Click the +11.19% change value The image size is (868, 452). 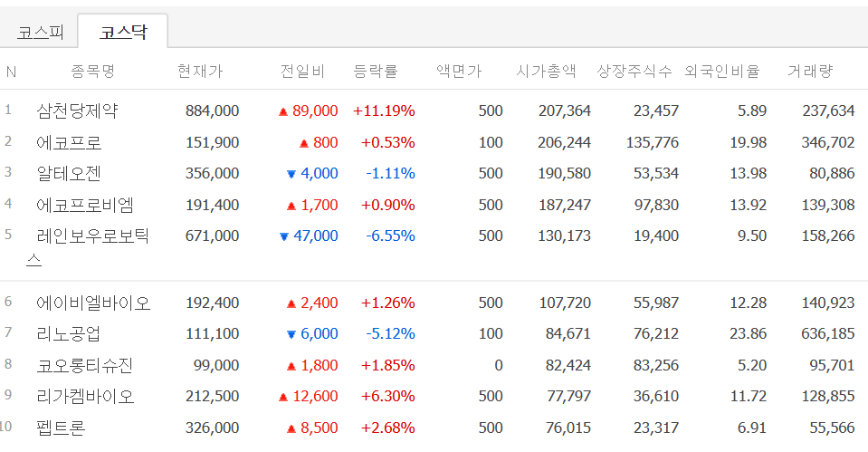click(x=384, y=111)
